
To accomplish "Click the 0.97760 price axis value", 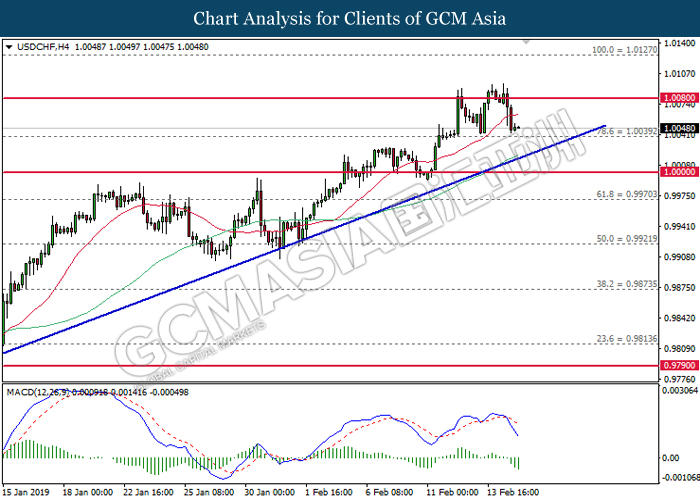I will coord(678,379).
